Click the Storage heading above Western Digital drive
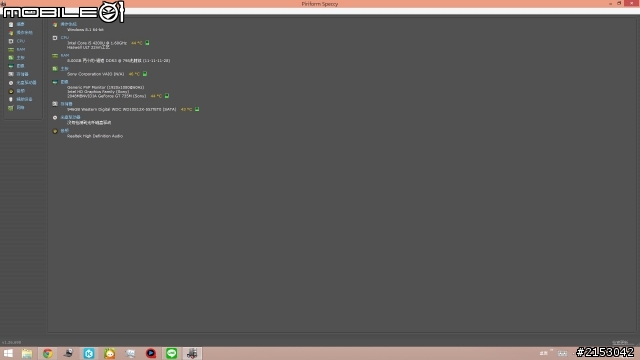The width and height of the screenshot is (640, 360). pyautogui.click(x=67, y=104)
